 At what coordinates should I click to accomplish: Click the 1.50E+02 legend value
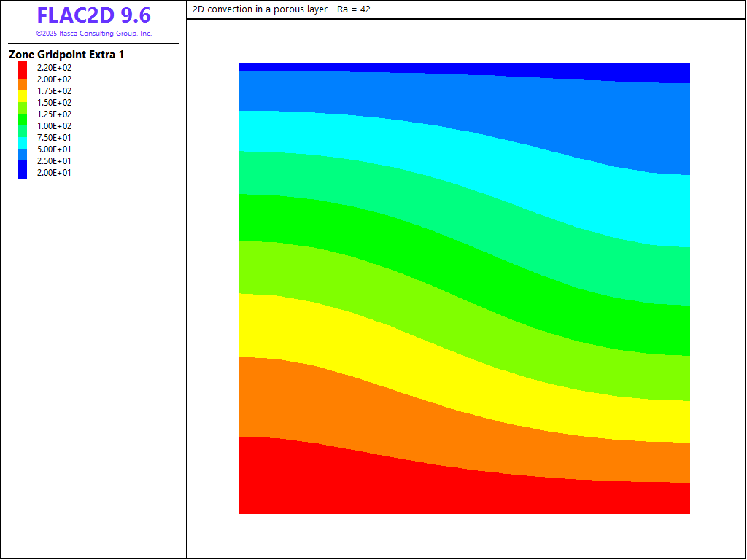(54, 103)
